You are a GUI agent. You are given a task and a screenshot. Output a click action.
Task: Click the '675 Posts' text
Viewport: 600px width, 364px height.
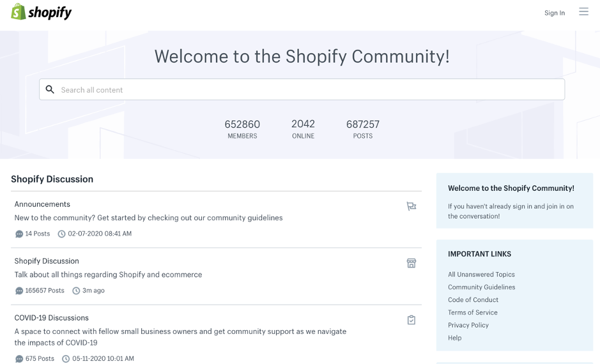40,359
